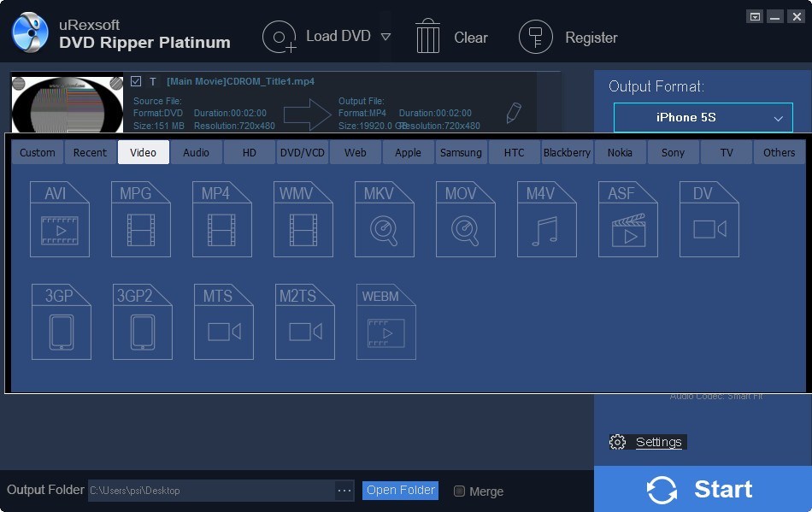Screen dimensions: 812x512
Task: Switch to the Sony tab
Action: click(673, 152)
